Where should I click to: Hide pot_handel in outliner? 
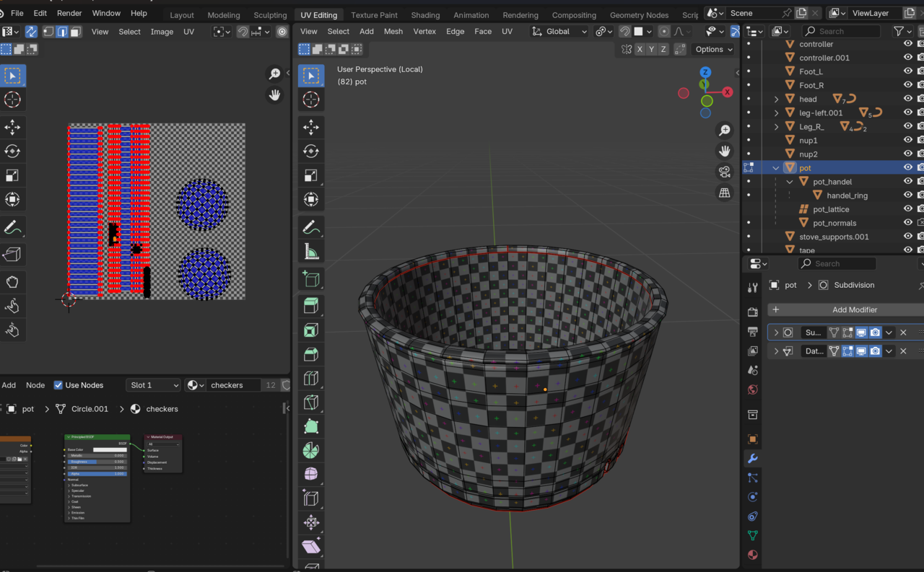[x=908, y=181]
